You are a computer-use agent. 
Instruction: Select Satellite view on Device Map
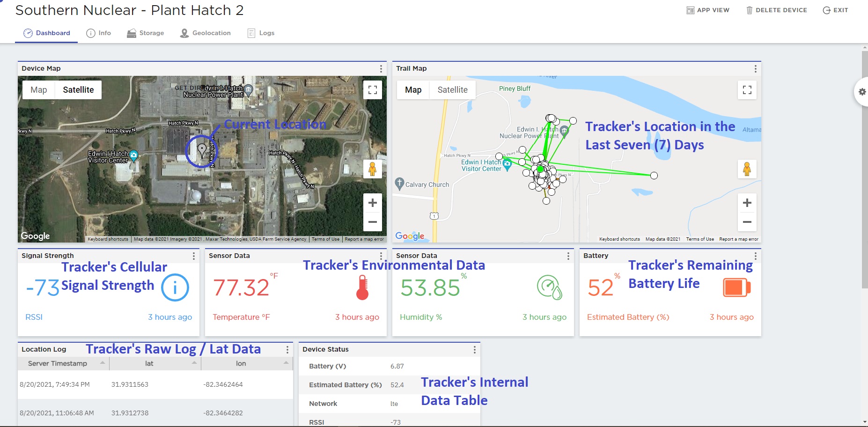pos(78,90)
